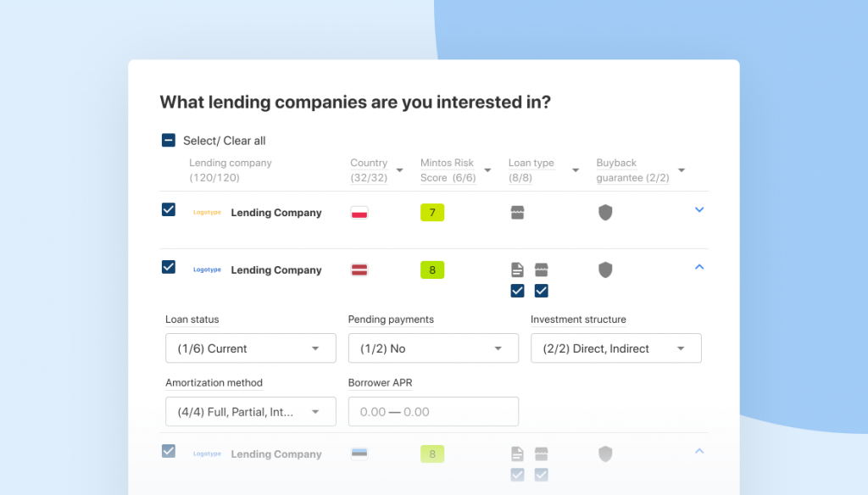Uncheck the first Lending Company checkbox
The width and height of the screenshot is (868, 495).
(169, 210)
